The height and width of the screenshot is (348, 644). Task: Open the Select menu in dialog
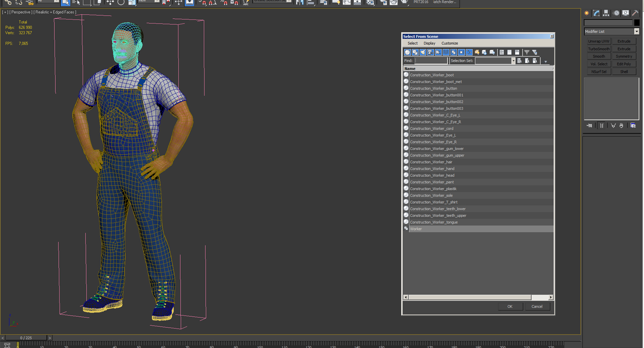pyautogui.click(x=413, y=43)
